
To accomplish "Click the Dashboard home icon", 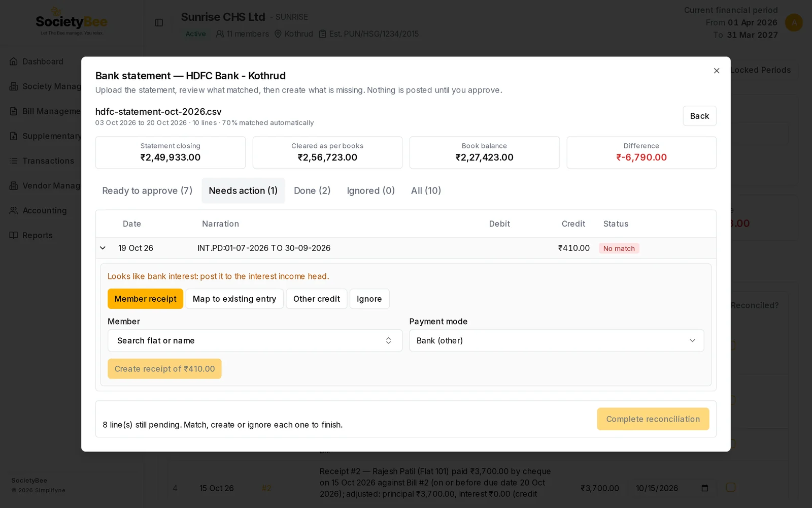I will [x=14, y=61].
